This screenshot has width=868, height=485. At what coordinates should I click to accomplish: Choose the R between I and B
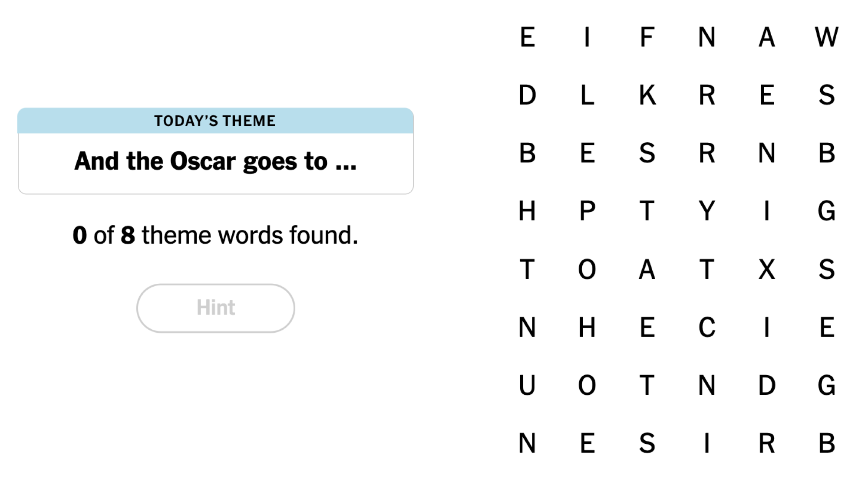pyautogui.click(x=767, y=443)
